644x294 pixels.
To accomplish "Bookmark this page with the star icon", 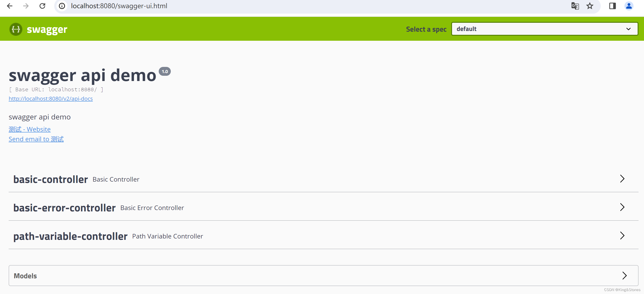I will click(590, 6).
